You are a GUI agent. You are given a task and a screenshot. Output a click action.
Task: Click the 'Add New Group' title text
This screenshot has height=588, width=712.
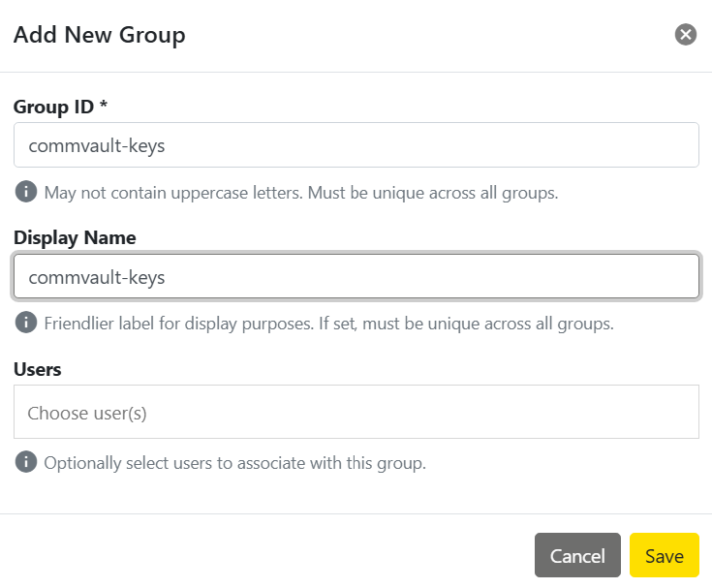(100, 35)
